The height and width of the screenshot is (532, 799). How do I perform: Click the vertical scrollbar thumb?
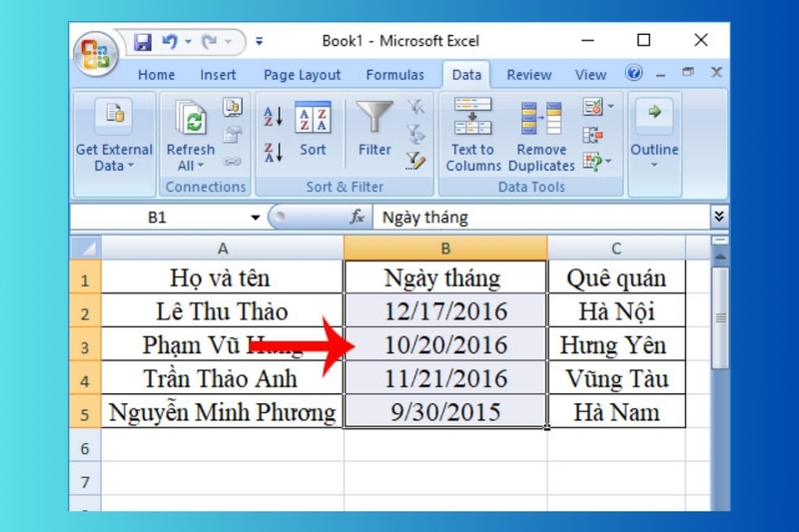720,317
